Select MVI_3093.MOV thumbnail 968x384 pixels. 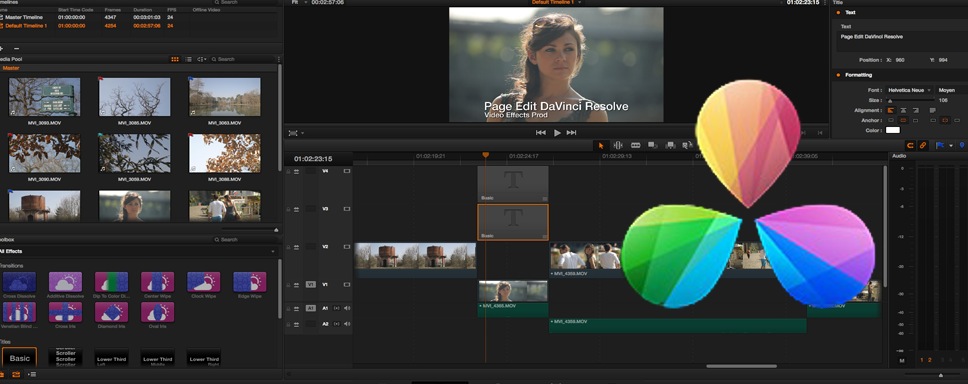[44, 98]
